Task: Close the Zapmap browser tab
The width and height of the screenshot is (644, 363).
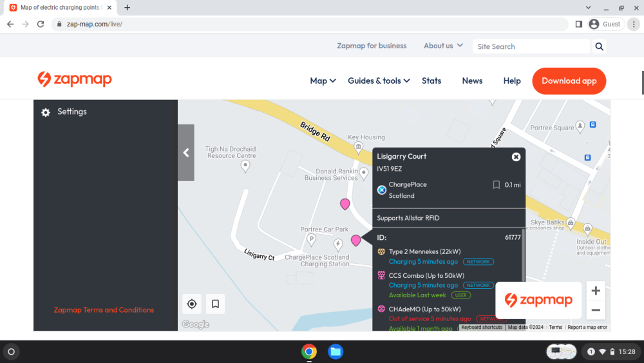Action: 109,7
